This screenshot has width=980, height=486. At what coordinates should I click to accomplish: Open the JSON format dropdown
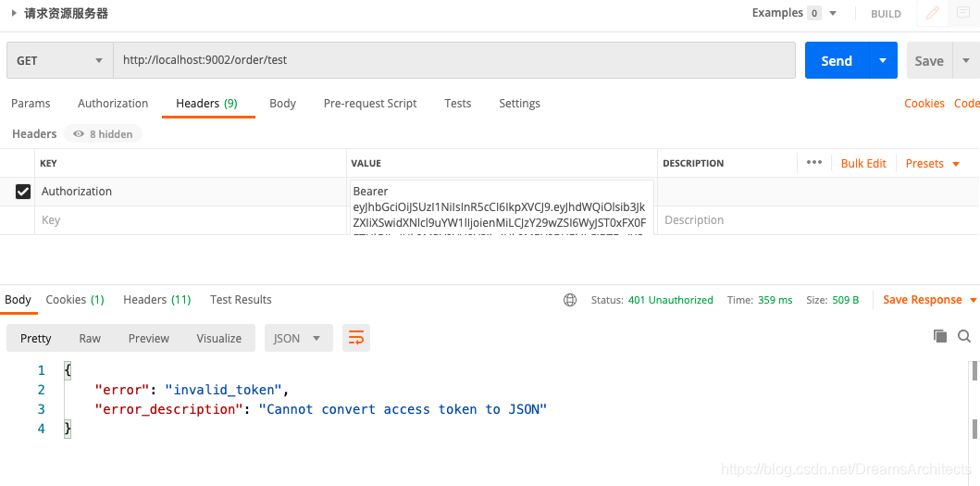click(x=299, y=338)
